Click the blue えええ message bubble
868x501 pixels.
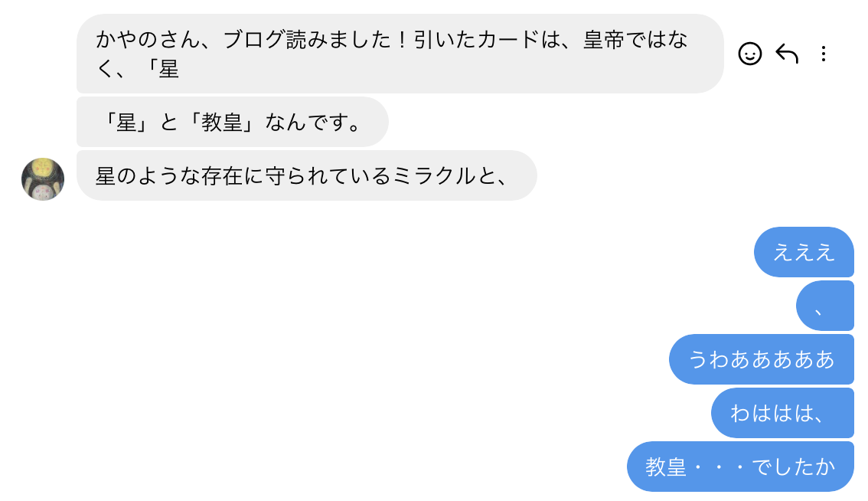point(804,252)
